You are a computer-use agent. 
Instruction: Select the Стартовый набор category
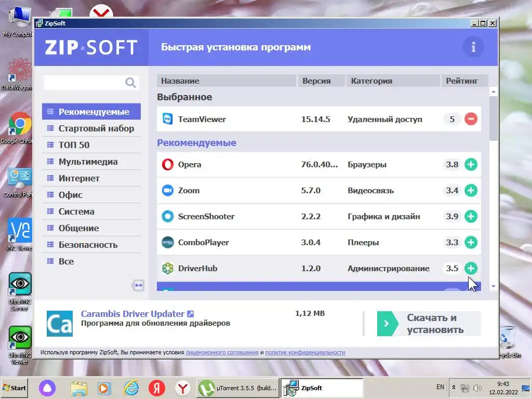point(91,128)
